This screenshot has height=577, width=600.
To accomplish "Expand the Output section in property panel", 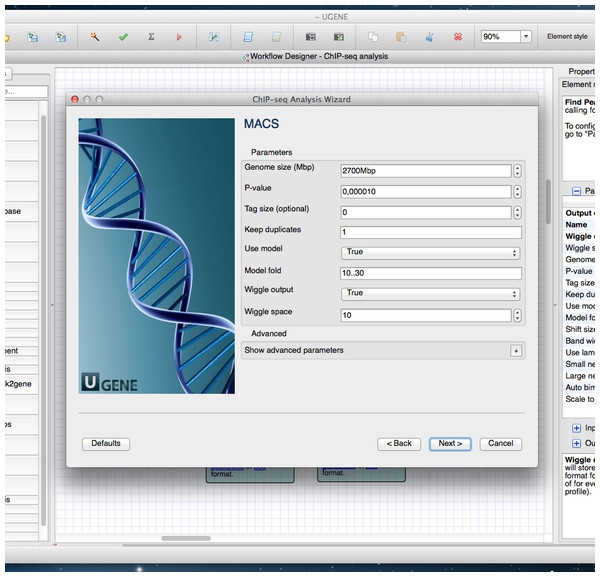I will (x=576, y=443).
